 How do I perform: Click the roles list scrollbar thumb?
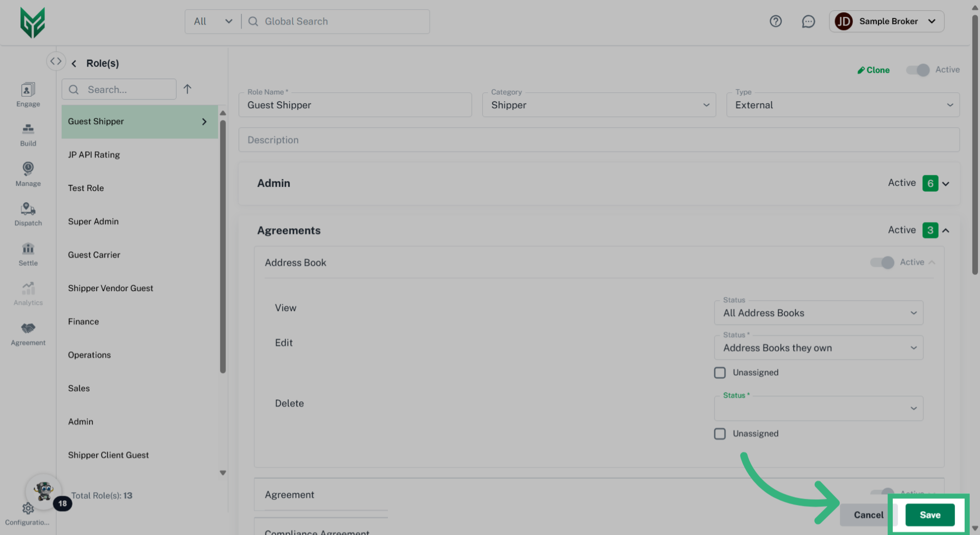coord(223,245)
